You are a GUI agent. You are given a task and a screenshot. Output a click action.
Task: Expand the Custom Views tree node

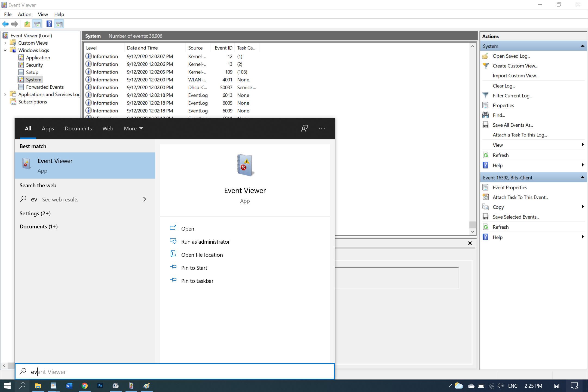[x=5, y=43]
